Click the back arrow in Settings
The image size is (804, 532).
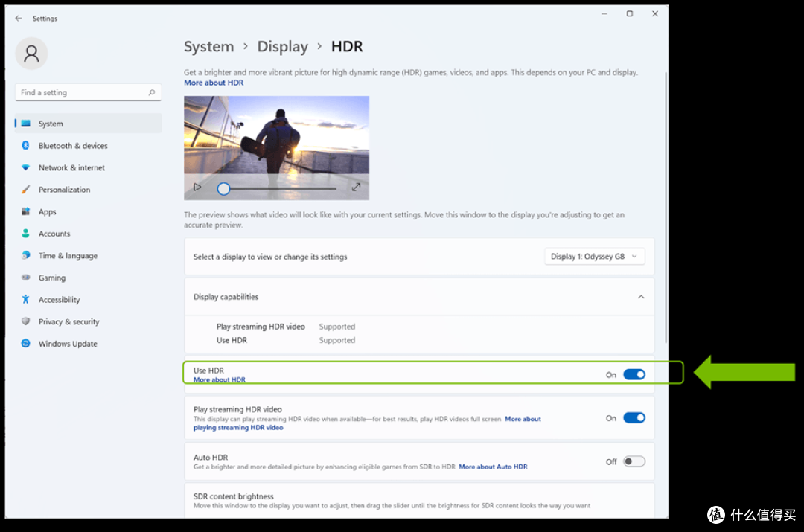click(x=19, y=19)
